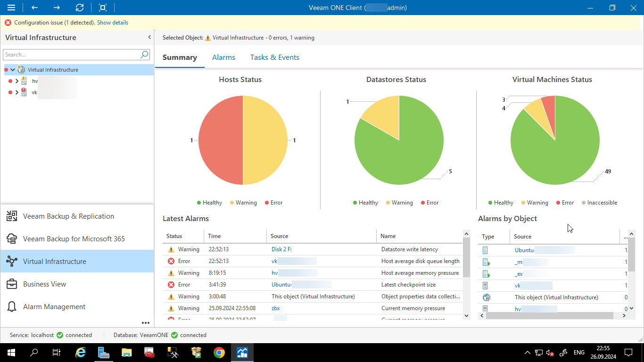644x362 pixels.
Task: Select the Datastore write latency alarm name
Action: click(410, 249)
